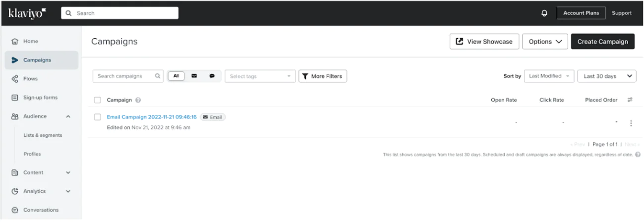Collapse the Audience section in sidebar
The width and height of the screenshot is (644, 222).
click(68, 116)
